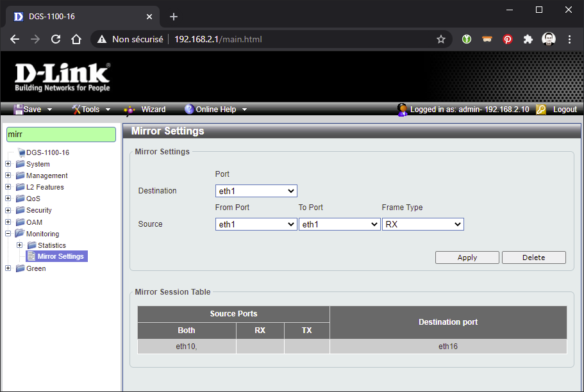Click the Green folder icon
Screen dimensions: 584x392
click(20, 268)
